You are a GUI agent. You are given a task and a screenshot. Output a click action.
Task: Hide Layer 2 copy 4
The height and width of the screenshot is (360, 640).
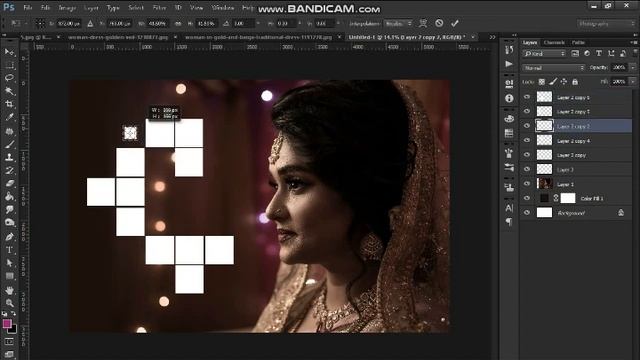527,140
